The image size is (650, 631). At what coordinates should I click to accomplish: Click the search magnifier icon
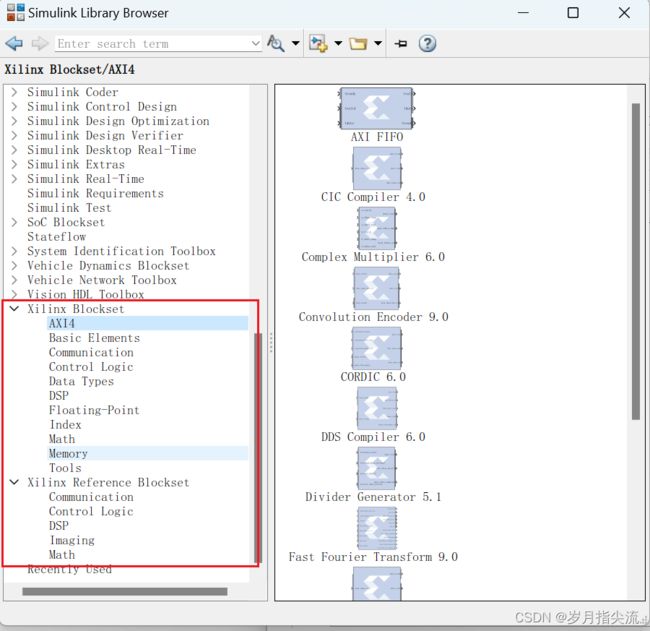(x=275, y=43)
